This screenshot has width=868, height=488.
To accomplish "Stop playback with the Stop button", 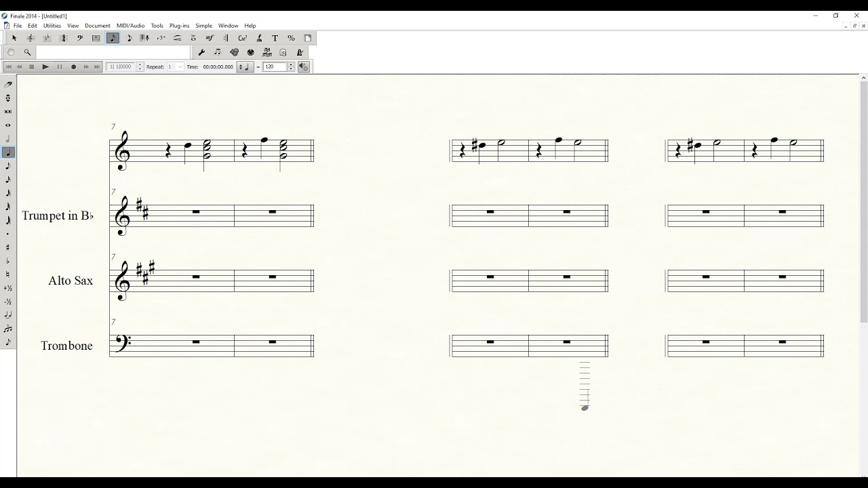I will click(31, 66).
